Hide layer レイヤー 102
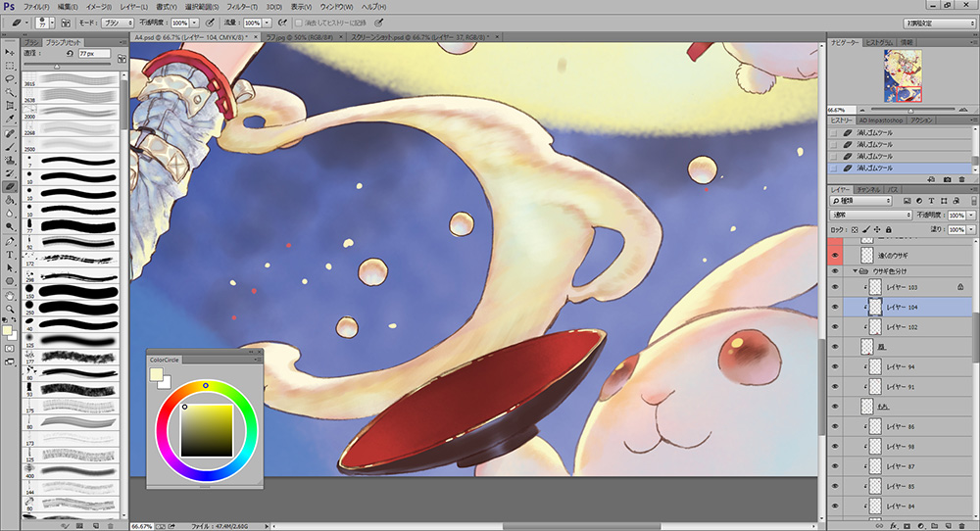This screenshot has width=980, height=531. (x=834, y=326)
